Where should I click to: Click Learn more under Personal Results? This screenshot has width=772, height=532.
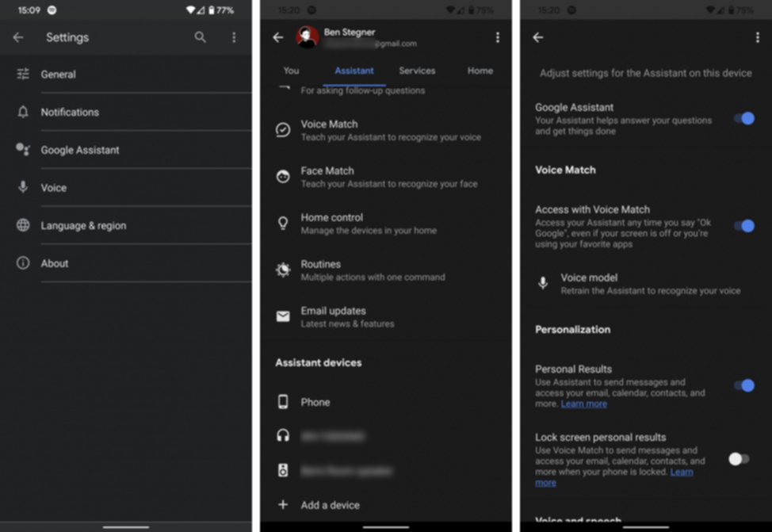tap(584, 404)
